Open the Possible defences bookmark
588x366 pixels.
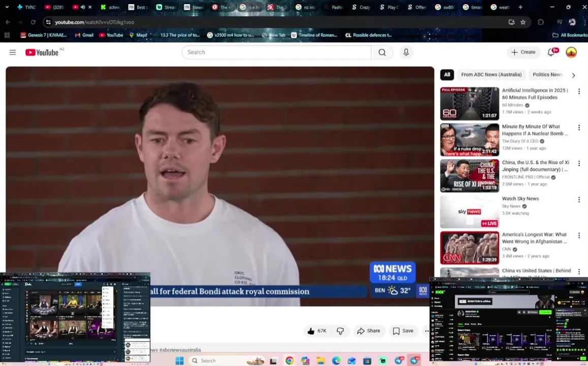[x=368, y=35]
